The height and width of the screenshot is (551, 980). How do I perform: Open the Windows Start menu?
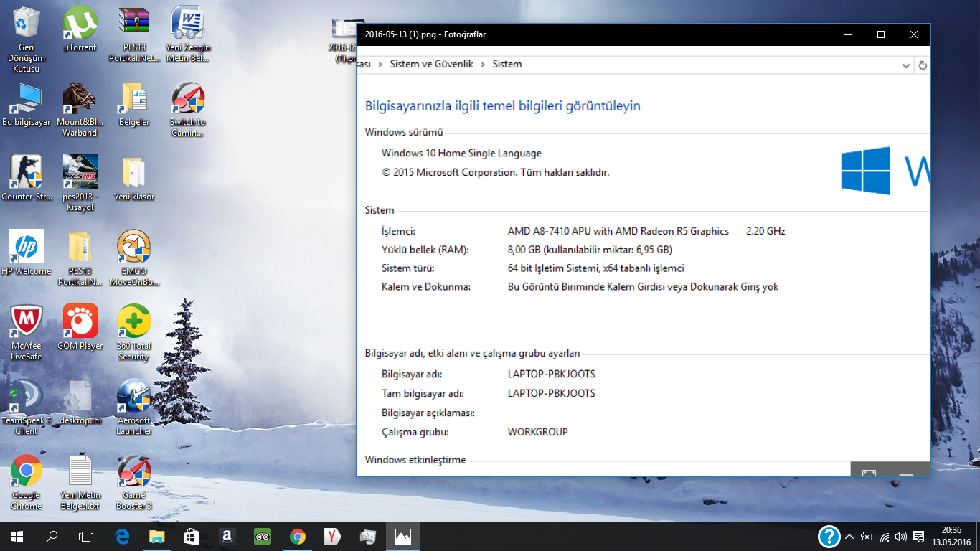(x=17, y=536)
